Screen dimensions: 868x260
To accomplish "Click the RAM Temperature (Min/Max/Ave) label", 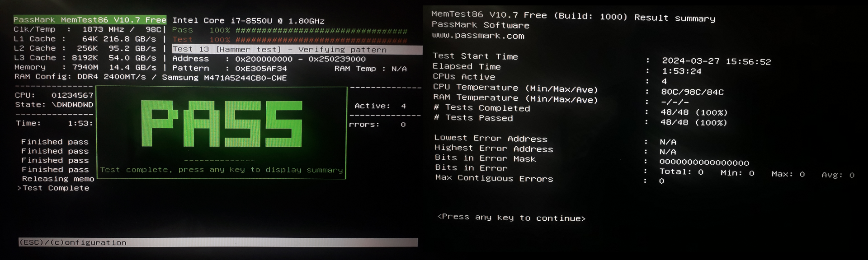I will pos(515,98).
